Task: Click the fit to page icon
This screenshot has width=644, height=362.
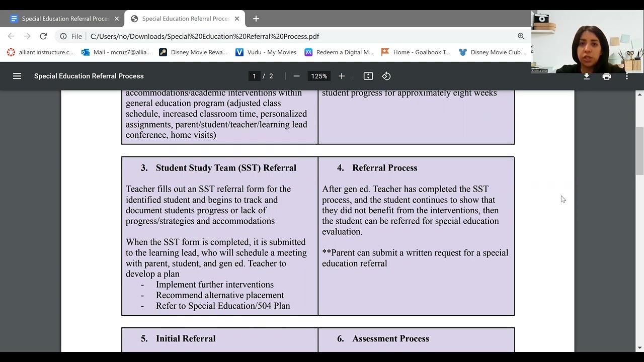Action: (x=368, y=76)
